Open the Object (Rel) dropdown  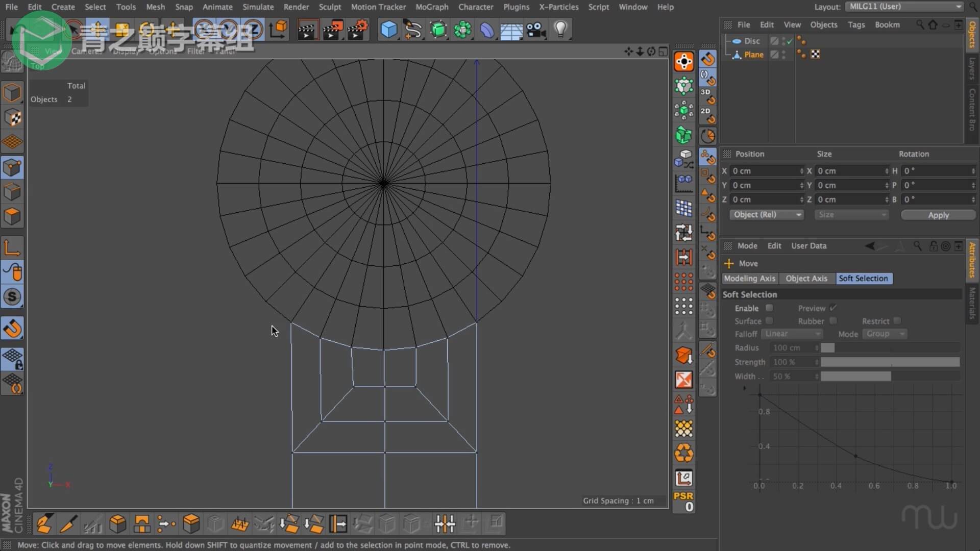[x=767, y=215]
